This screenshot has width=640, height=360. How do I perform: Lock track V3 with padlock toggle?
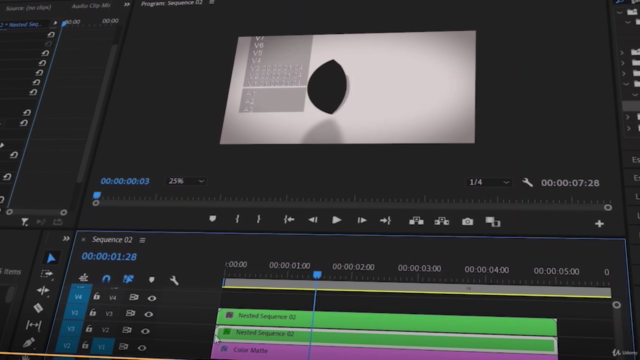point(93,313)
